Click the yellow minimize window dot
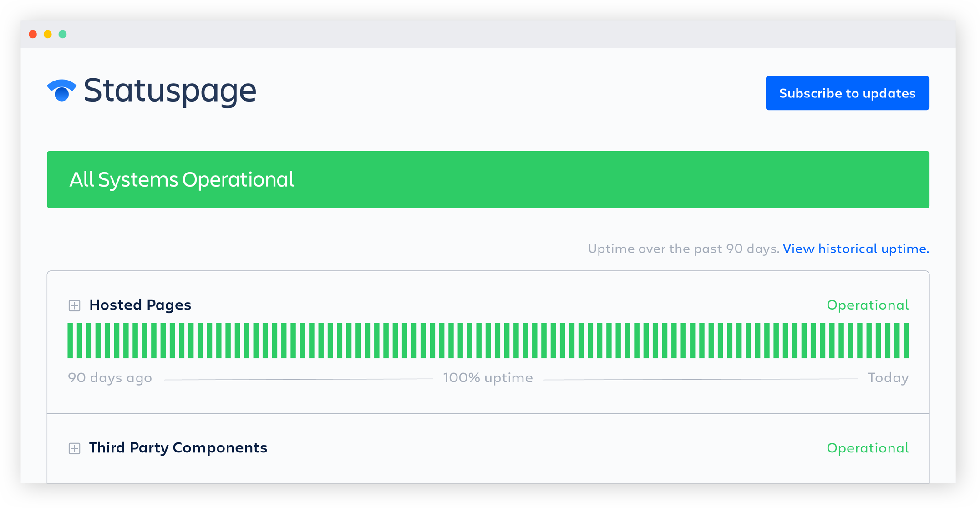Screen dimensions: 980x508 coord(48,34)
